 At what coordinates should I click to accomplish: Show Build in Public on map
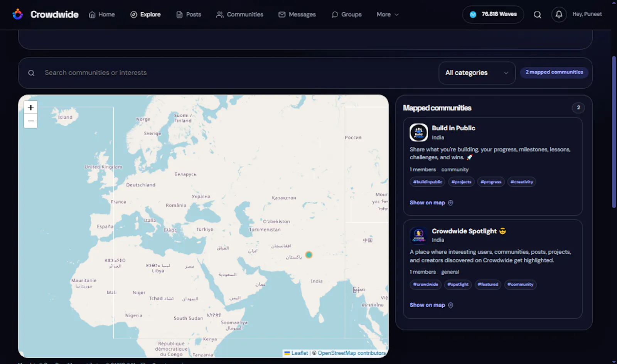(x=432, y=202)
